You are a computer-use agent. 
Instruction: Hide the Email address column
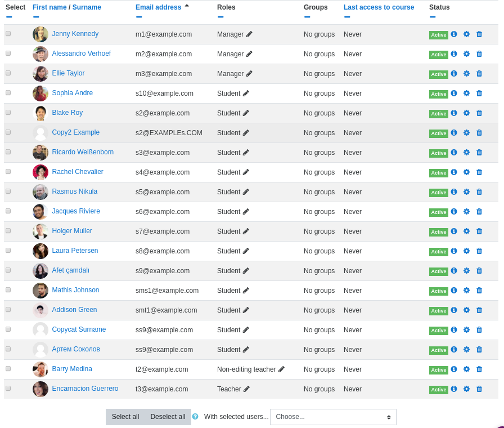(139, 17)
